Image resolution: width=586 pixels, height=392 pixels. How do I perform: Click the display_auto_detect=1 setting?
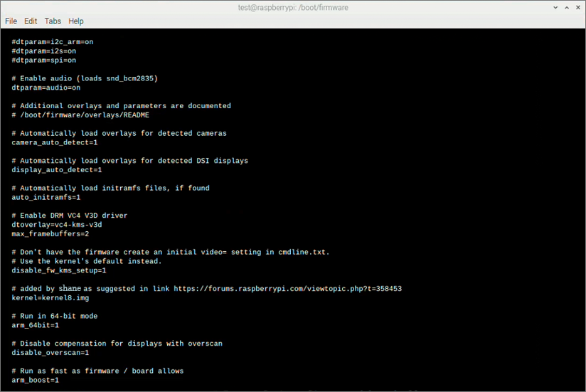[57, 170]
